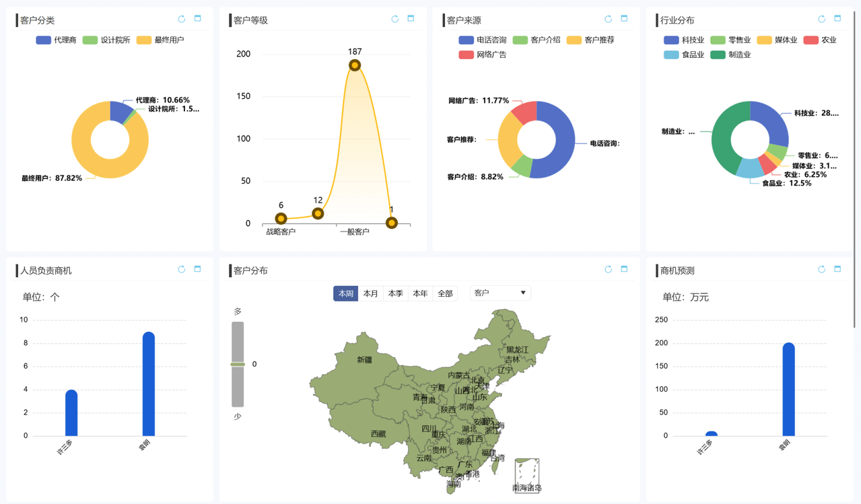Toggle 最终用户 legend item

(x=160, y=40)
